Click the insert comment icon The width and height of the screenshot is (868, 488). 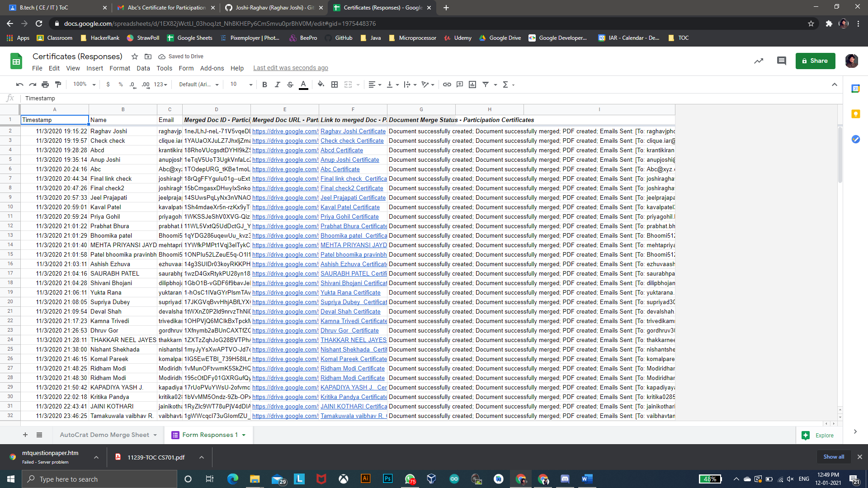[460, 84]
